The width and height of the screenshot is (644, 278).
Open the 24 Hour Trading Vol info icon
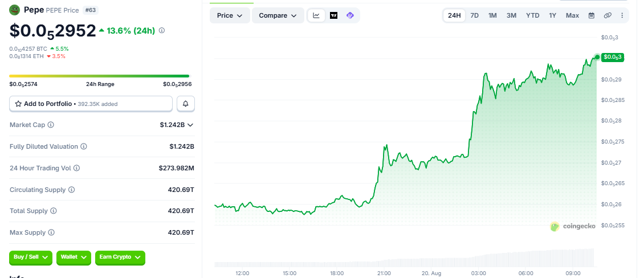pos(76,168)
